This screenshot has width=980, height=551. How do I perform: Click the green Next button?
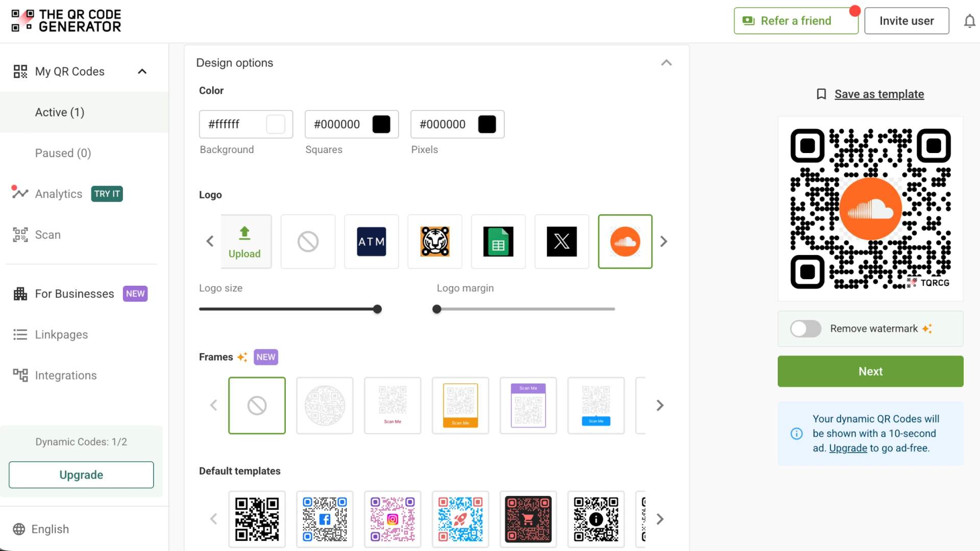[870, 371]
